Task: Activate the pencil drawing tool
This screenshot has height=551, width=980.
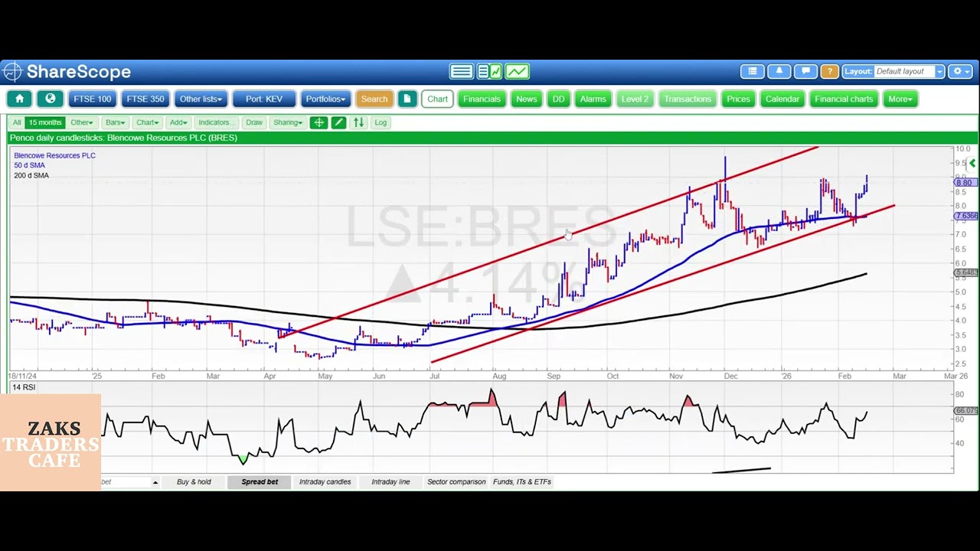Action: coord(338,122)
